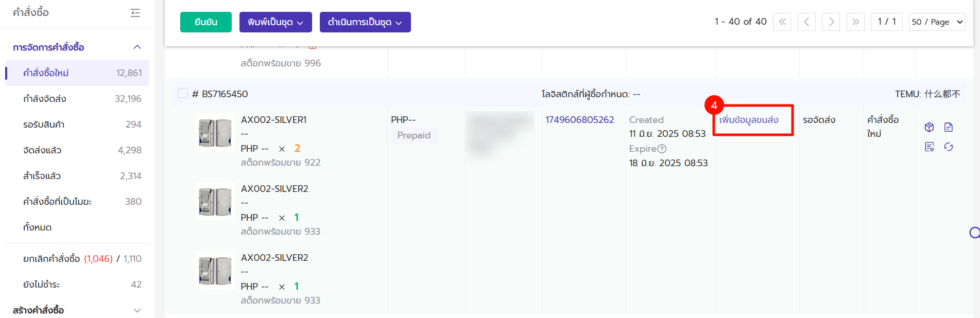Click order ID text # BS7165450
This screenshot has height=318, width=980.
click(x=220, y=94)
